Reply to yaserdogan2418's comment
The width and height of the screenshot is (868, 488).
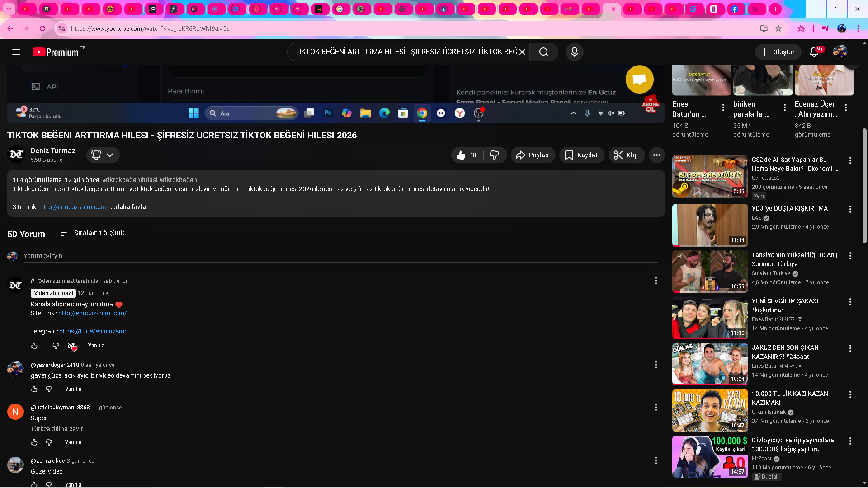73,389
